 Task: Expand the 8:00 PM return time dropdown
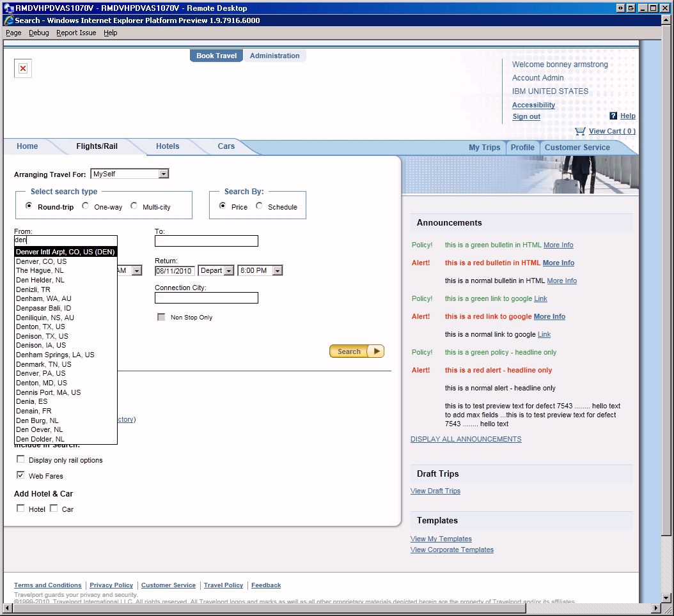(x=277, y=271)
